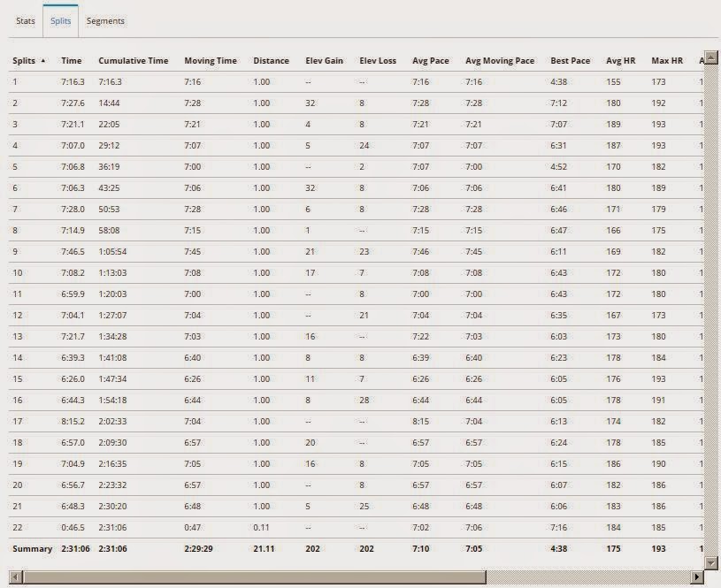721x588 pixels.
Task: Sort by Moving Time column header
Action: coord(211,61)
